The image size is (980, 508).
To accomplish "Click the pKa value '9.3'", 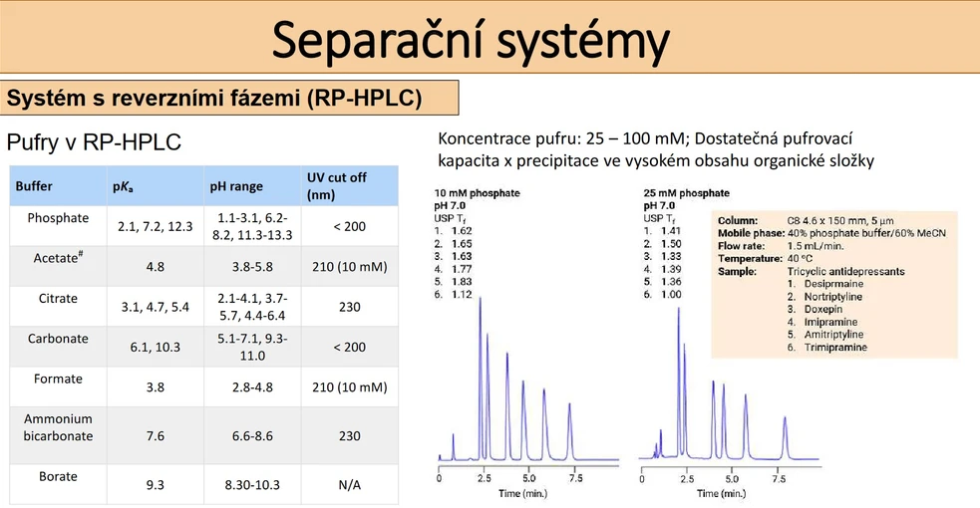I will [x=155, y=485].
